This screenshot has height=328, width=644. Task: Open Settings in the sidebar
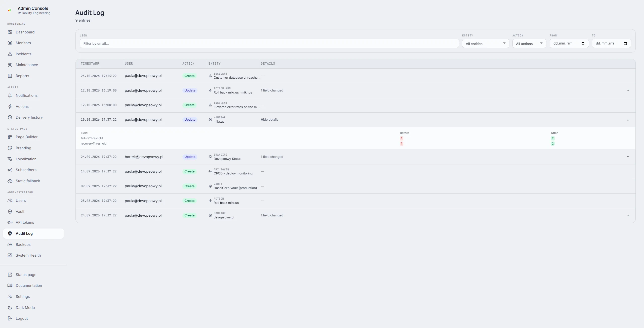click(33, 297)
